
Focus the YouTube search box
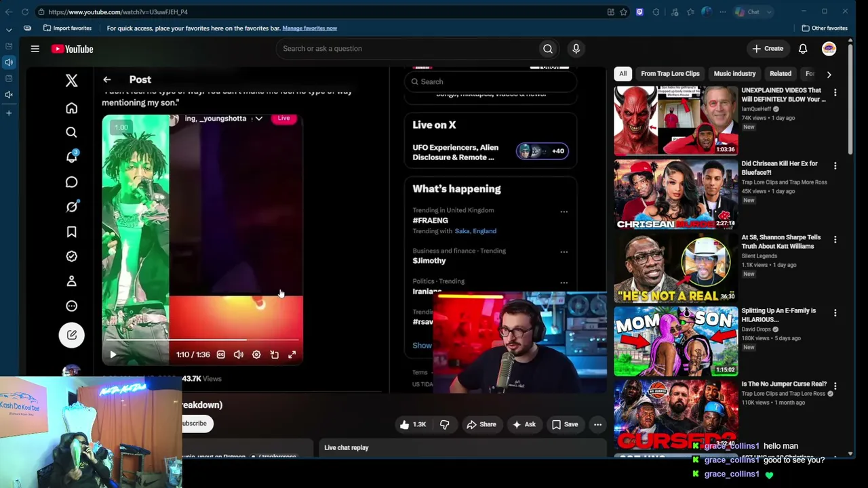click(x=407, y=49)
